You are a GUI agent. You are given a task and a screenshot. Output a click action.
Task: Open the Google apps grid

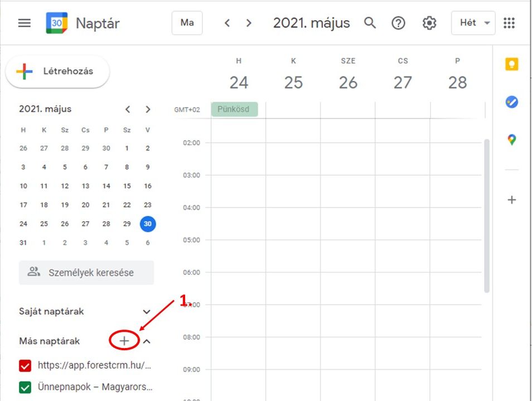pyautogui.click(x=509, y=23)
